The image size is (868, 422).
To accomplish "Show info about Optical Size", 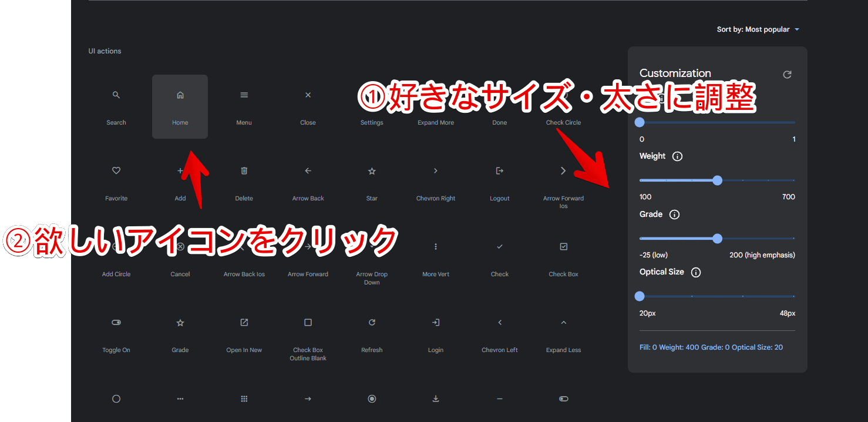I will [696, 272].
